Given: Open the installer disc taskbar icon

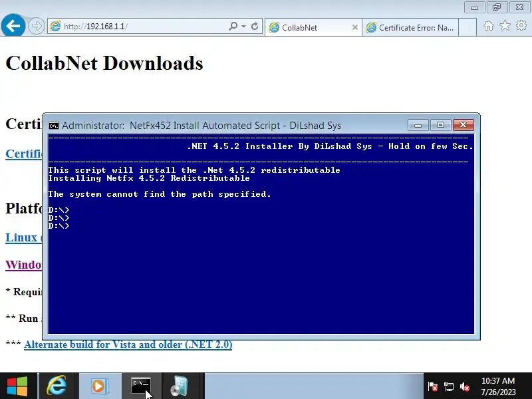Looking at the screenshot, I should (x=180, y=386).
